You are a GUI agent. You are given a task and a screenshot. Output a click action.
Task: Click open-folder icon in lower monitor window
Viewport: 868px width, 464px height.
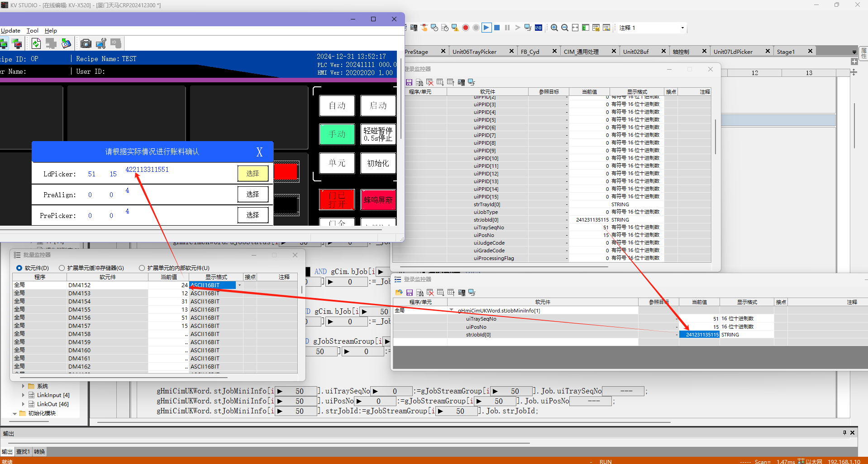[399, 293]
